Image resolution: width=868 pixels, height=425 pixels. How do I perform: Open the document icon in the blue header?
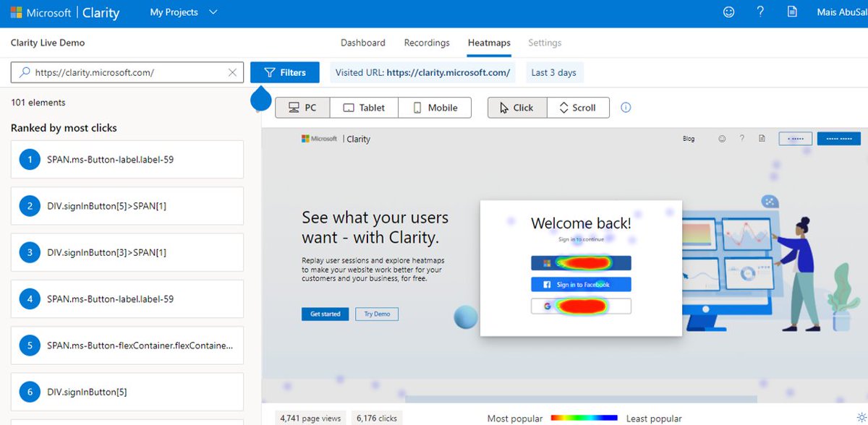pos(792,12)
